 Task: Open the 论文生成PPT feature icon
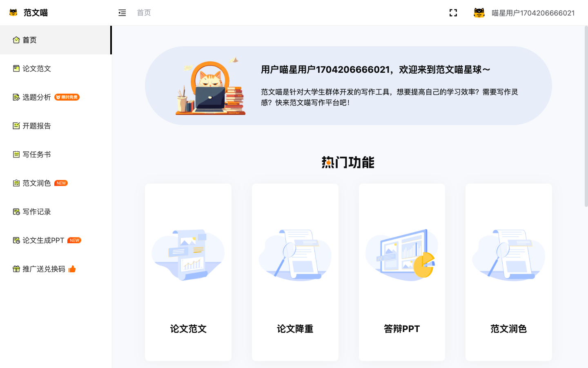(x=16, y=240)
